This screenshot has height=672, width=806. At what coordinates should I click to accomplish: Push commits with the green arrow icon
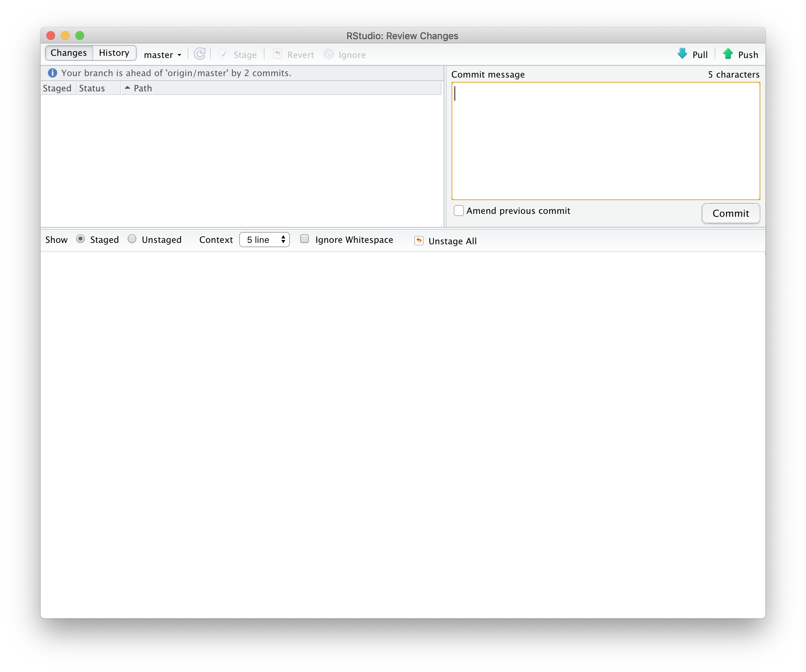tap(728, 54)
